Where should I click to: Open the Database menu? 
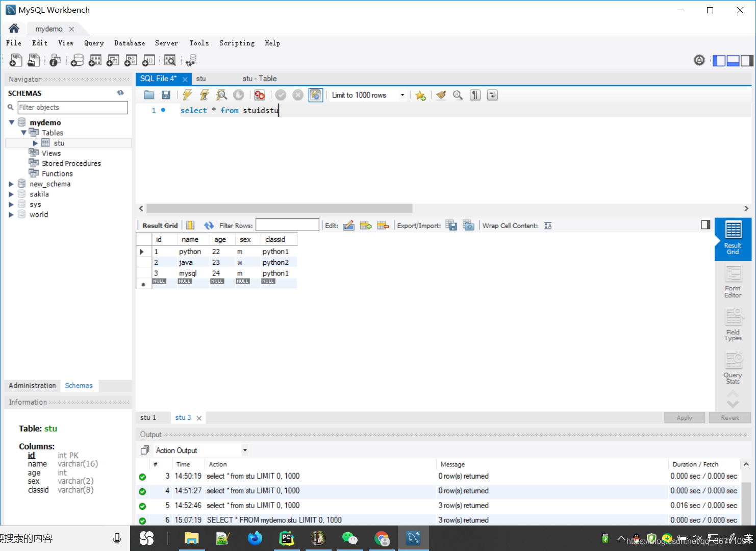click(x=130, y=43)
